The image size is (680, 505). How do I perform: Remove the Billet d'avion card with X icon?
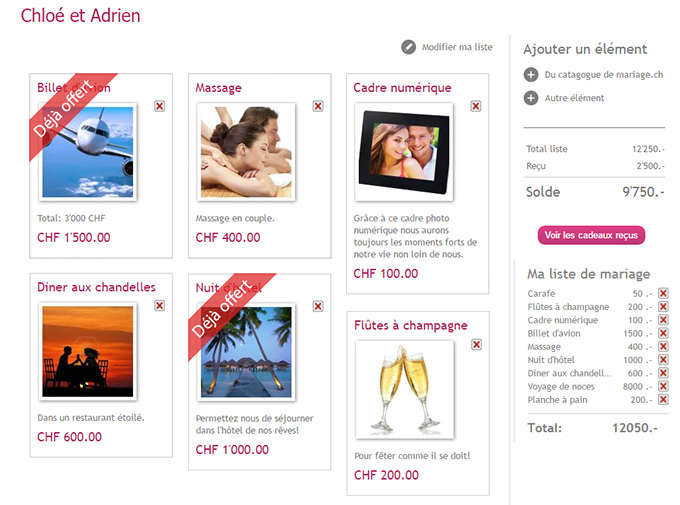pos(160,106)
